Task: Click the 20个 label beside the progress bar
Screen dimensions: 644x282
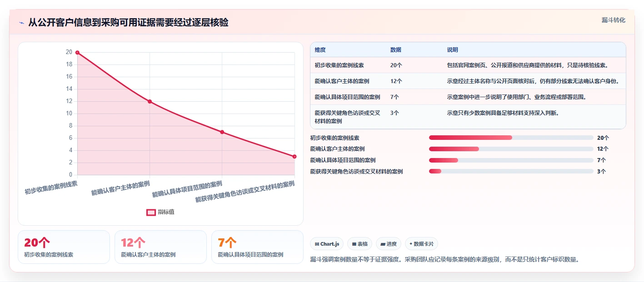Action: 603,138
